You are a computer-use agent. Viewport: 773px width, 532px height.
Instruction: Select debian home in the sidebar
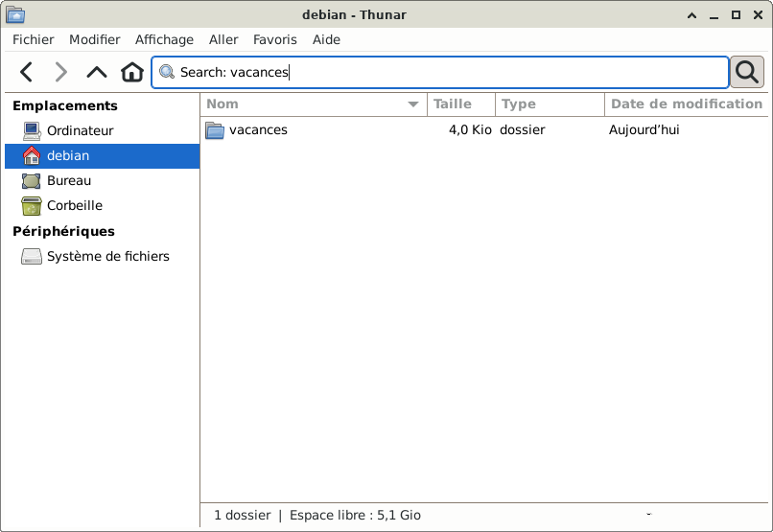(102, 155)
